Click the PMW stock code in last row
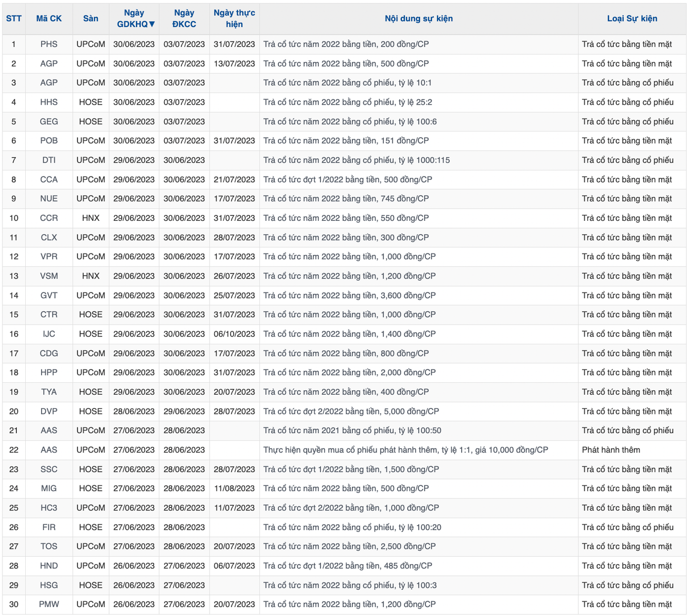 tap(49, 605)
